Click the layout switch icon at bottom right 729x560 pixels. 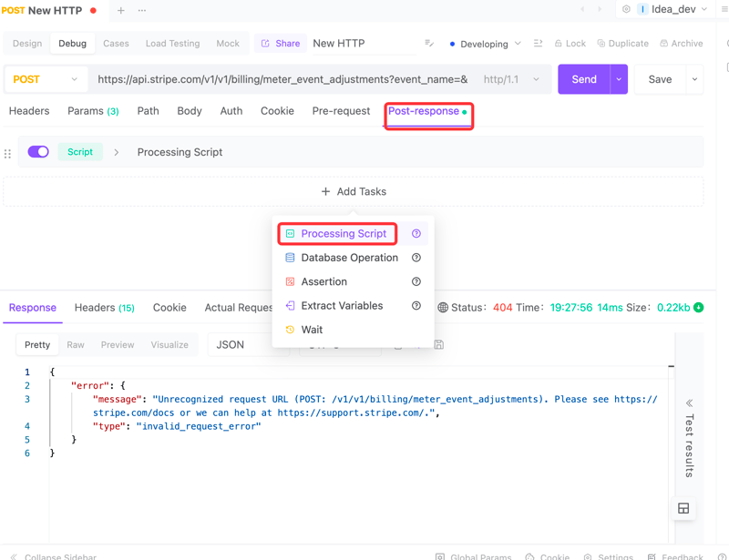click(683, 508)
